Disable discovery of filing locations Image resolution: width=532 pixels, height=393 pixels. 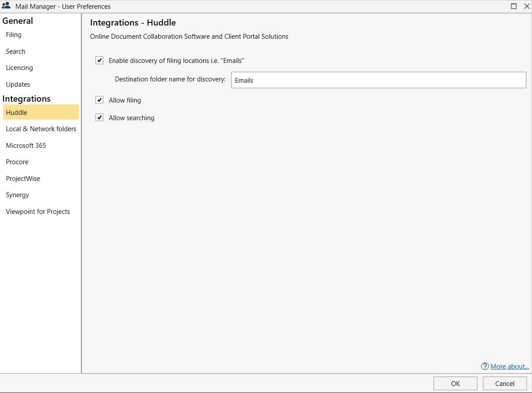click(99, 60)
